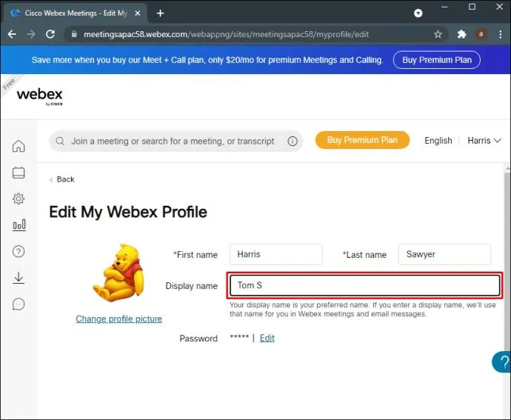Screen dimensions: 511x420
Task: Click Change profile picture link
Action: [x=119, y=319]
